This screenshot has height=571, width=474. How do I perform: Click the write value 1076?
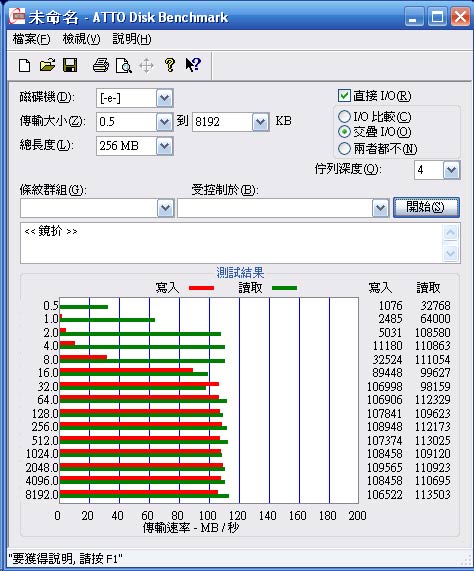[x=390, y=306]
